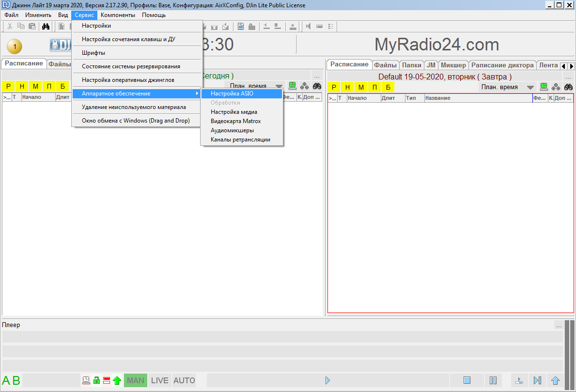
Task: Click the green up arrow icon in the bottom bar
Action: [x=117, y=380]
